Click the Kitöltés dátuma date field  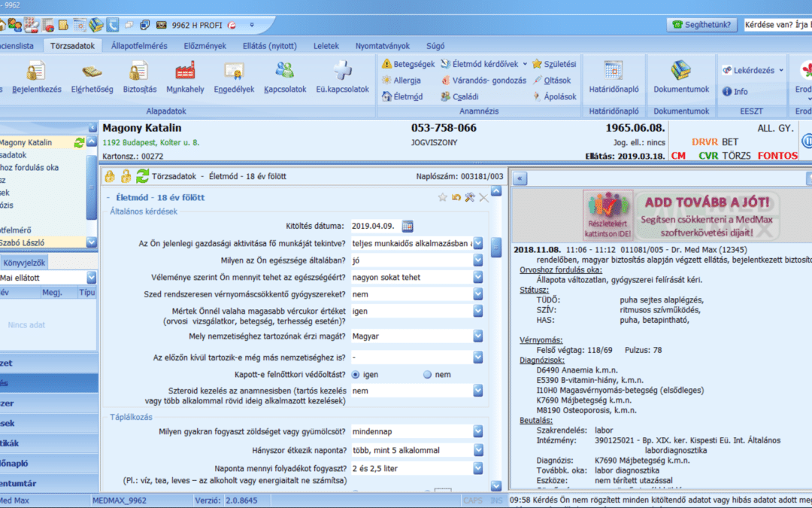pyautogui.click(x=374, y=226)
